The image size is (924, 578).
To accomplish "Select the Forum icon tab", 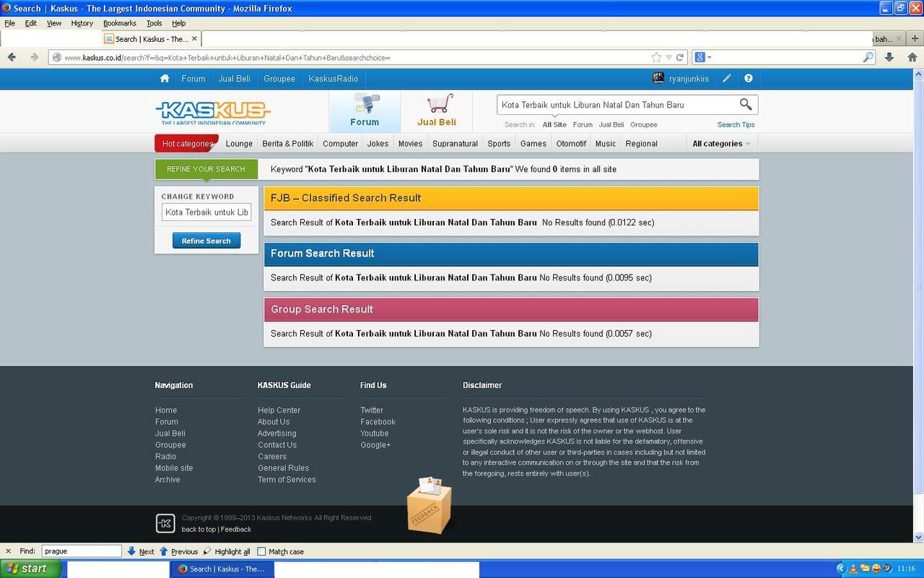I will click(x=365, y=111).
